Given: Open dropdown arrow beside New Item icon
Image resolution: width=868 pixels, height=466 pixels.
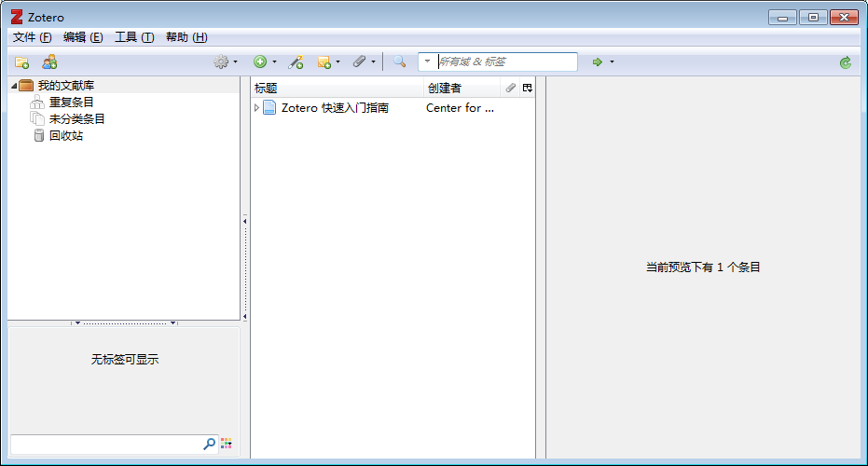Looking at the screenshot, I should click(x=274, y=62).
